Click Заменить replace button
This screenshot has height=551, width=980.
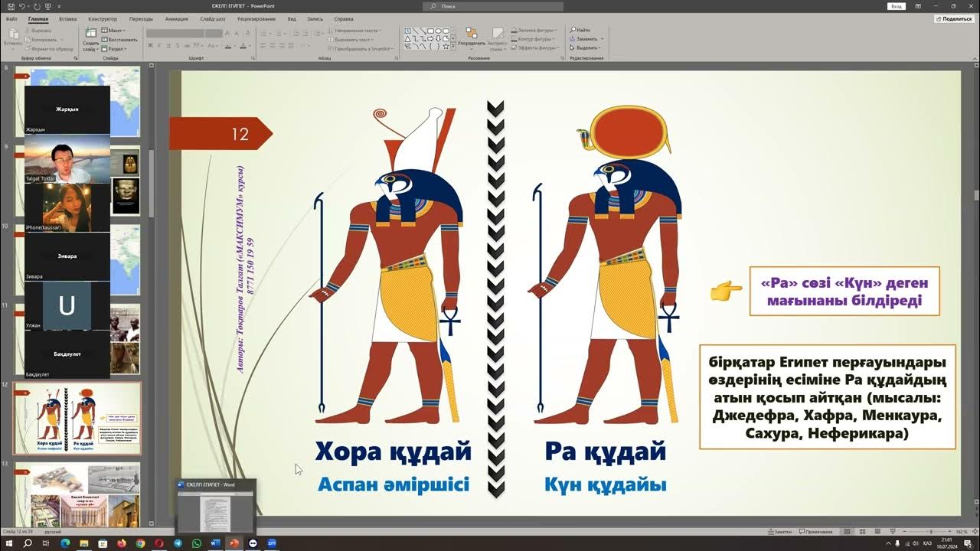586,39
